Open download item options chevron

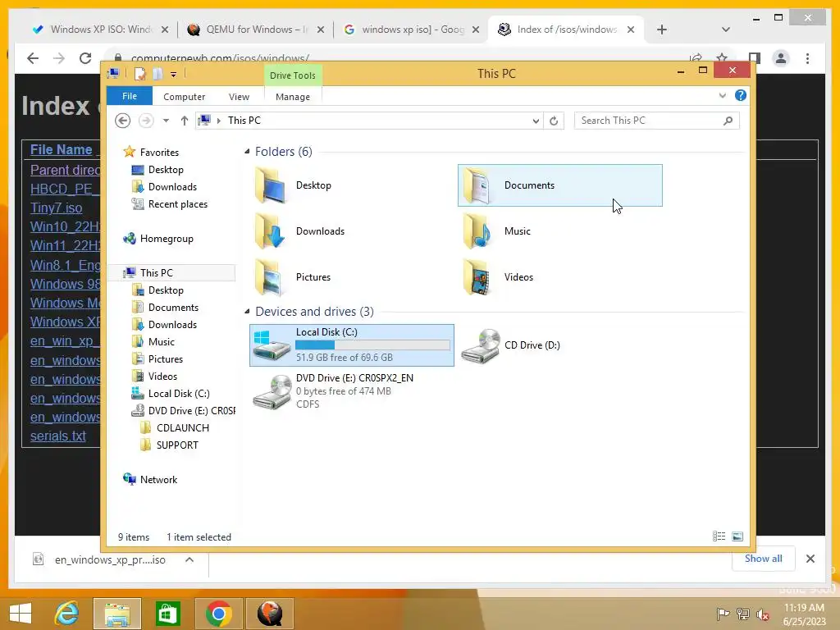tap(189, 559)
